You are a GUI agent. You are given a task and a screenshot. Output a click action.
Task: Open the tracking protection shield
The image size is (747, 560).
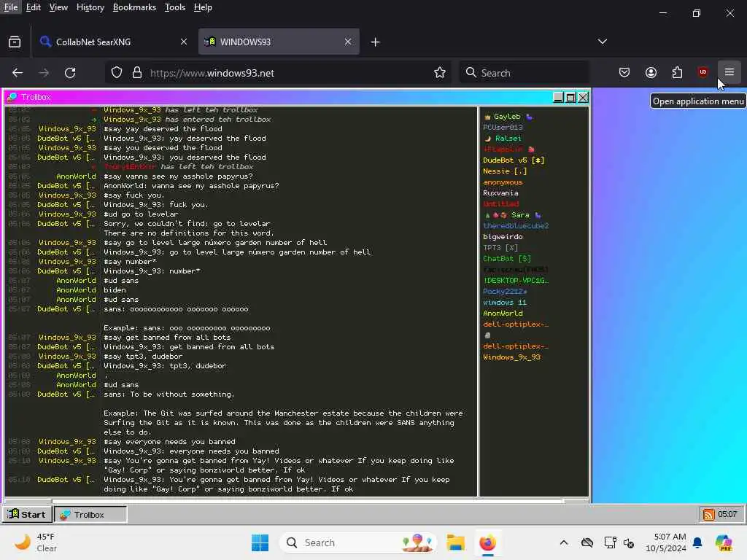point(117,73)
